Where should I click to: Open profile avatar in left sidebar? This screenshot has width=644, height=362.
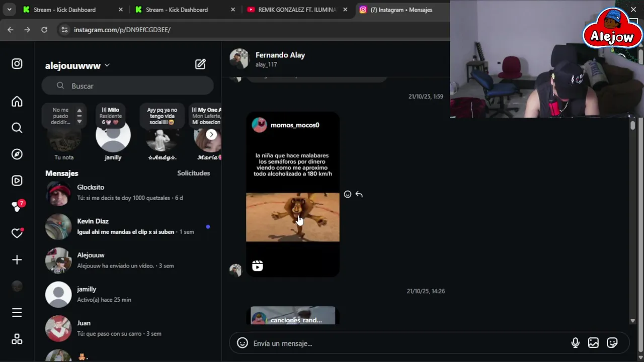click(x=17, y=286)
